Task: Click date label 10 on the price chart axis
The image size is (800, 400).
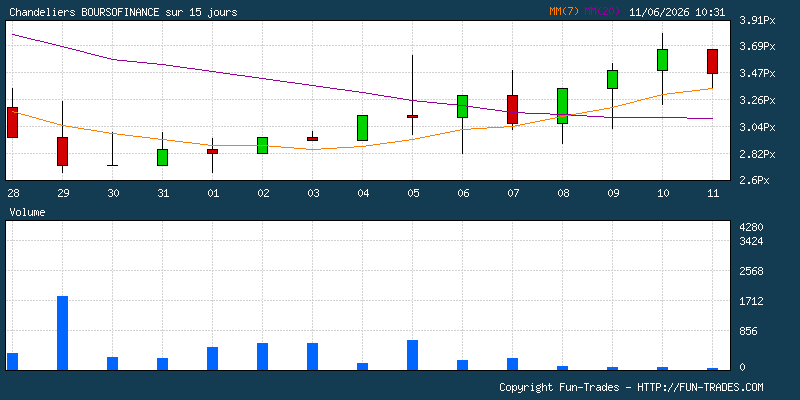Action: tap(663, 193)
